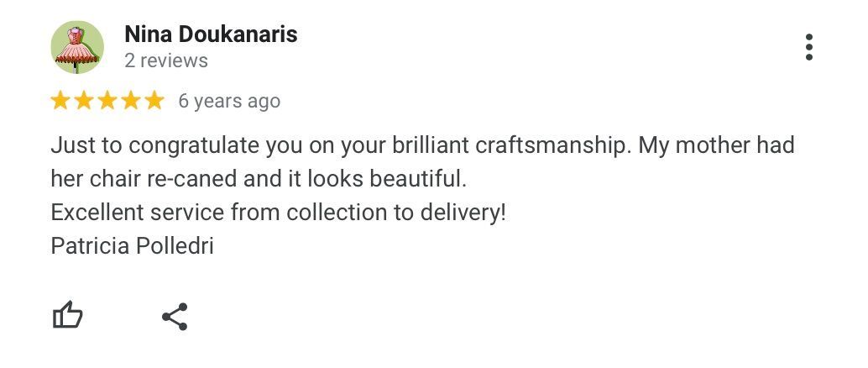Click the first gold star
The image size is (868, 368).
[x=60, y=102]
